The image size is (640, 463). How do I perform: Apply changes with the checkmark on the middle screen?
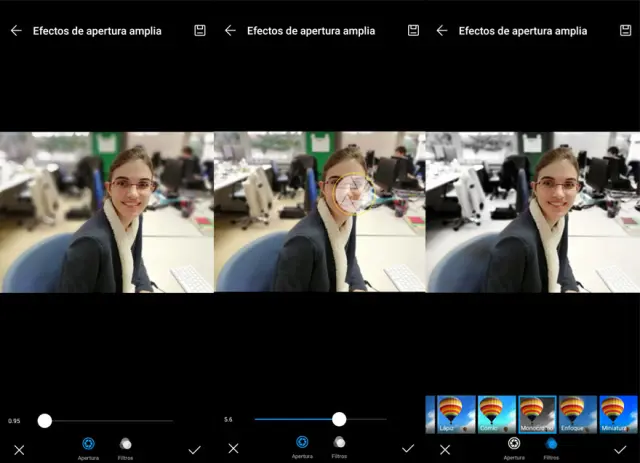[x=408, y=448]
